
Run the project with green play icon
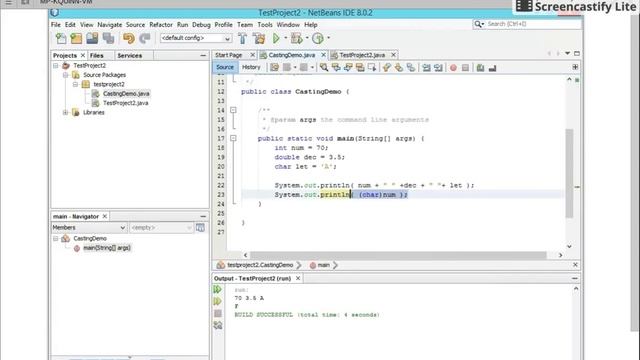(276, 38)
